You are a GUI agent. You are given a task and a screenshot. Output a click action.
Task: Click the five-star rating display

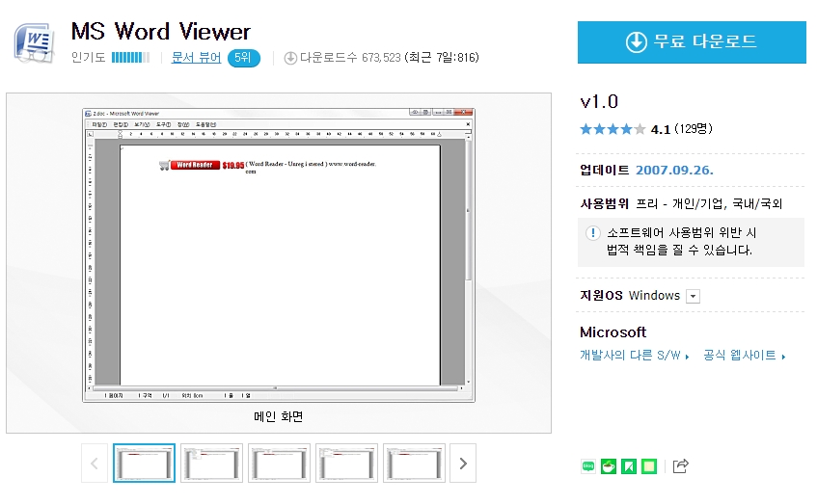(613, 129)
